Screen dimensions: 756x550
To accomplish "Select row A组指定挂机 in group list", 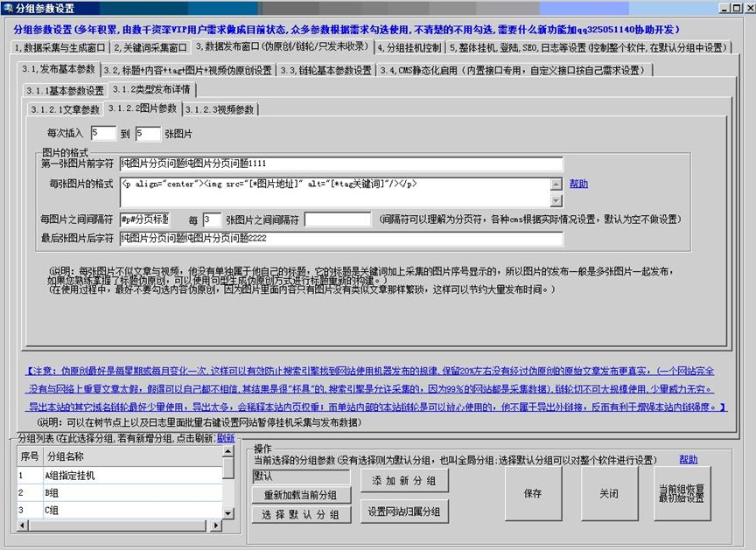I will click(120, 476).
